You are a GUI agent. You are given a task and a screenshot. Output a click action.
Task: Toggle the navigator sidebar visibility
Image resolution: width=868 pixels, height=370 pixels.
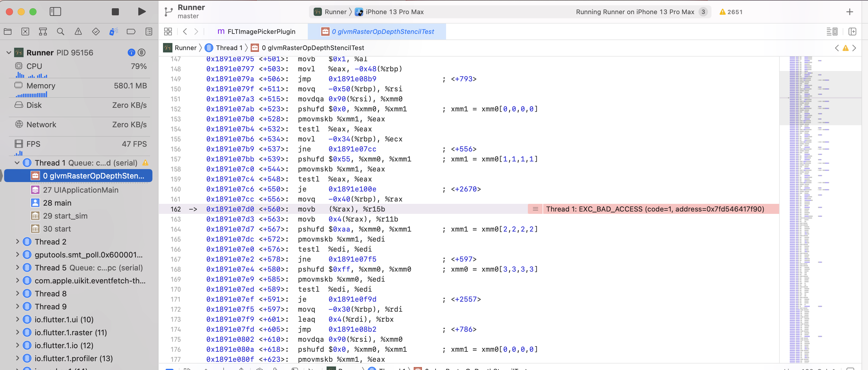point(55,11)
